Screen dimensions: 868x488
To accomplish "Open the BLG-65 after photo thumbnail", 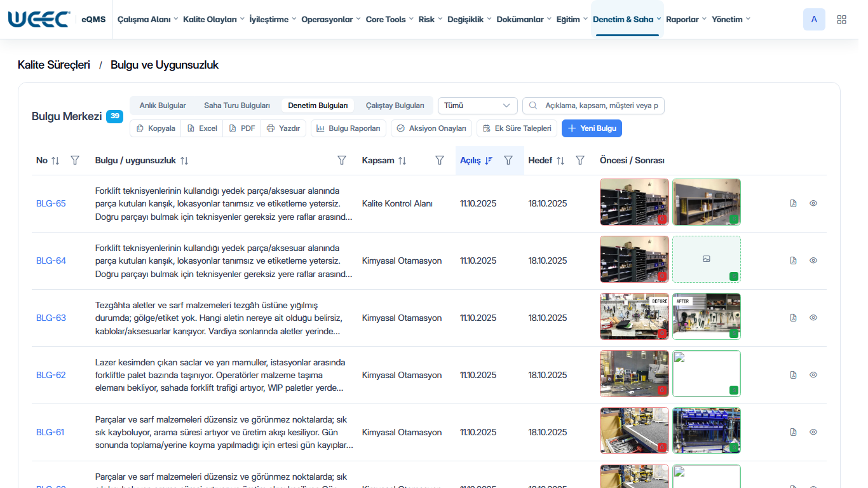I will [707, 202].
